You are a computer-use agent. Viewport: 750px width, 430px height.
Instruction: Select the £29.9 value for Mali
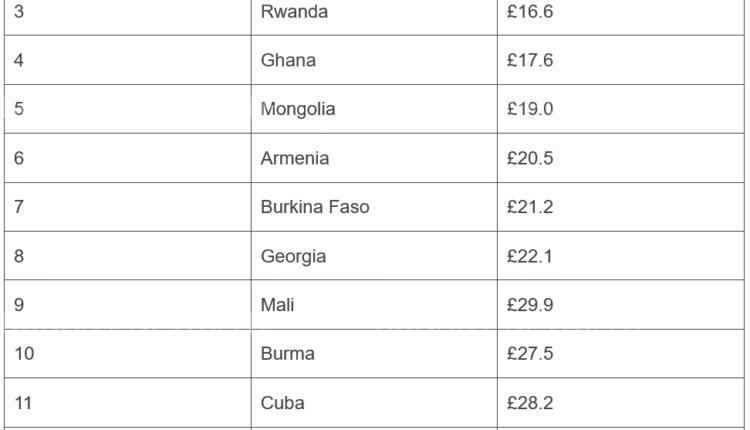[x=531, y=305]
